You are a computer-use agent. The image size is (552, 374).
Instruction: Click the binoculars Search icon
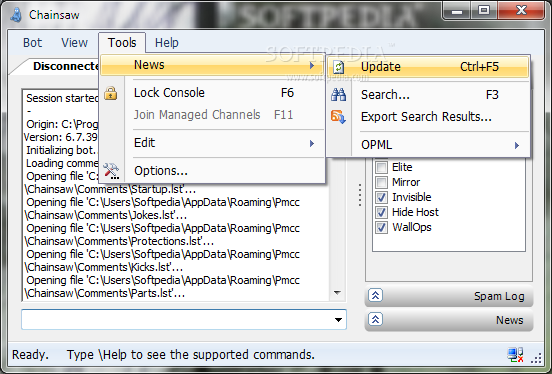(339, 95)
